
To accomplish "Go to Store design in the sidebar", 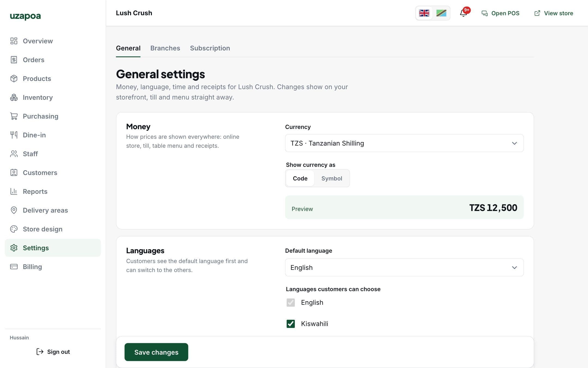I will tap(53, 229).
